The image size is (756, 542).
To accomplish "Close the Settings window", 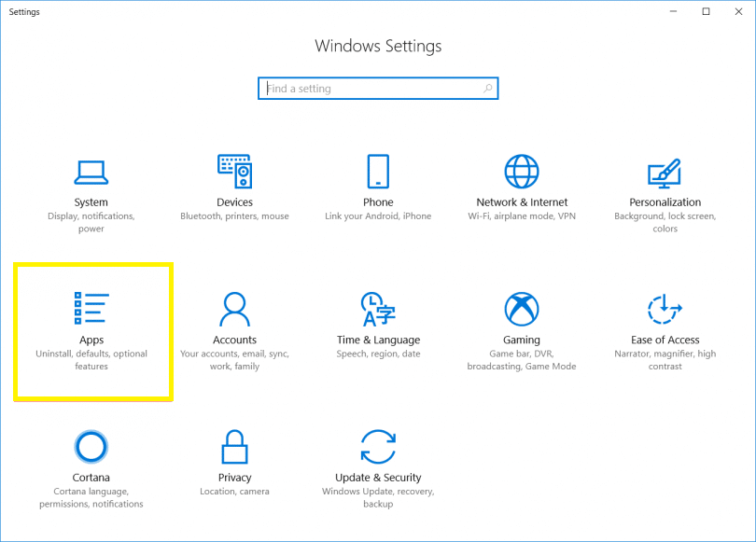I will click(x=738, y=11).
